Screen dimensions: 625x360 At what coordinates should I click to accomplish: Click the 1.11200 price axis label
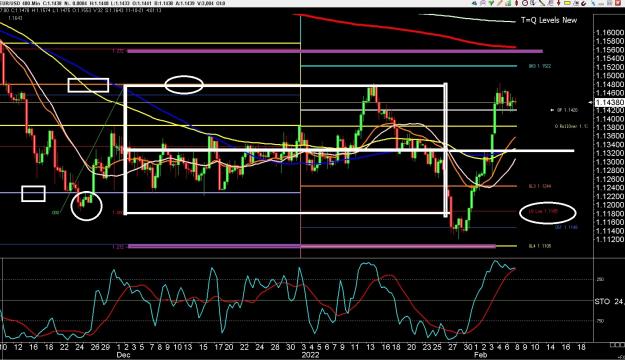point(609,240)
